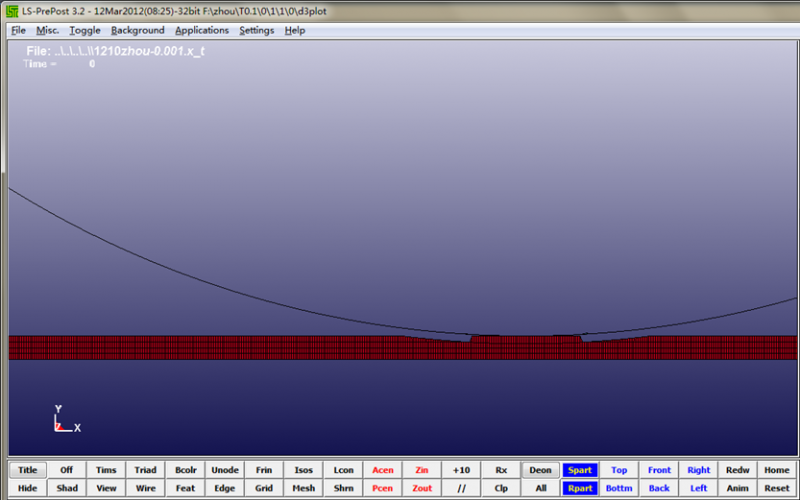Open the Toggle menu

pos(85,31)
